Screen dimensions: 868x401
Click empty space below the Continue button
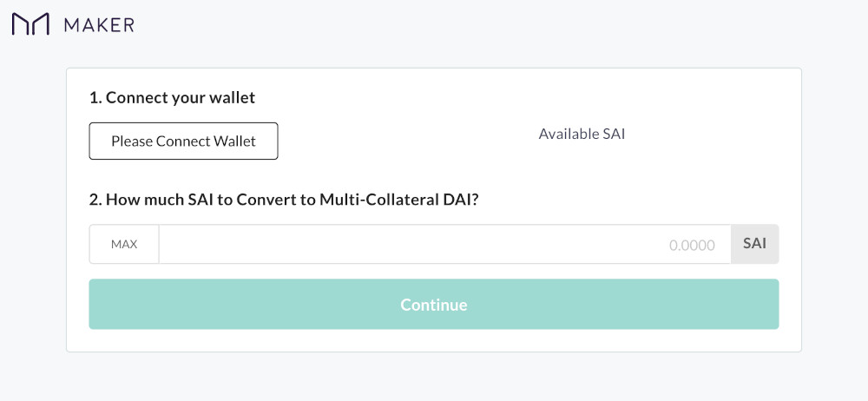pos(434,340)
